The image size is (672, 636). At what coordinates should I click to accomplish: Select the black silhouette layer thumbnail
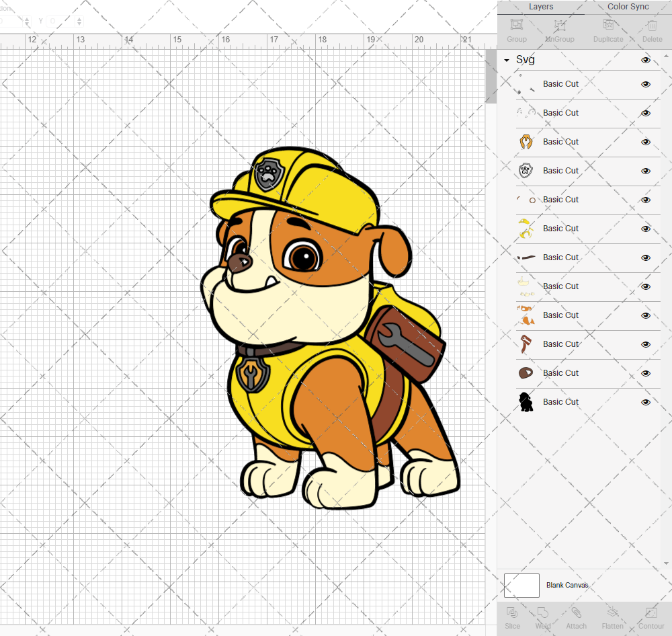pos(526,402)
